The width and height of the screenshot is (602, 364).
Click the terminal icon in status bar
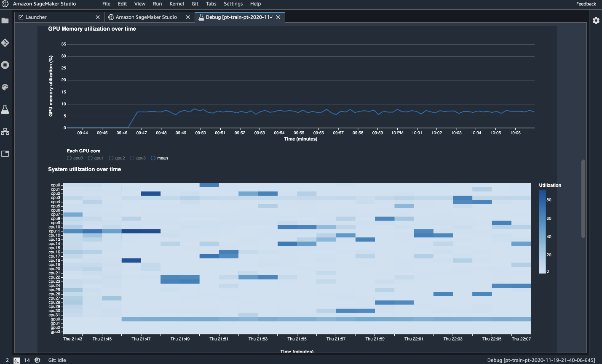(16, 360)
